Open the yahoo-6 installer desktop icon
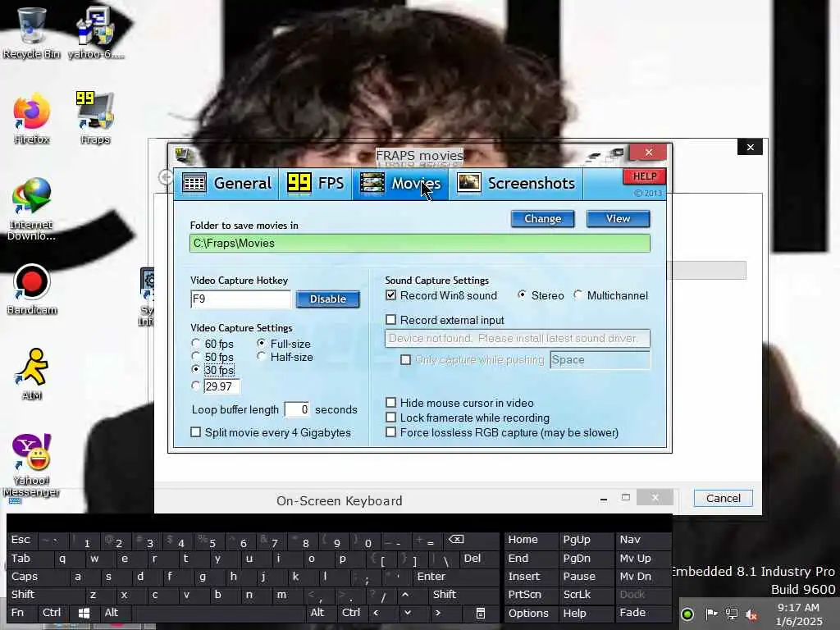Viewport: 840px width, 630px height. [x=95, y=33]
